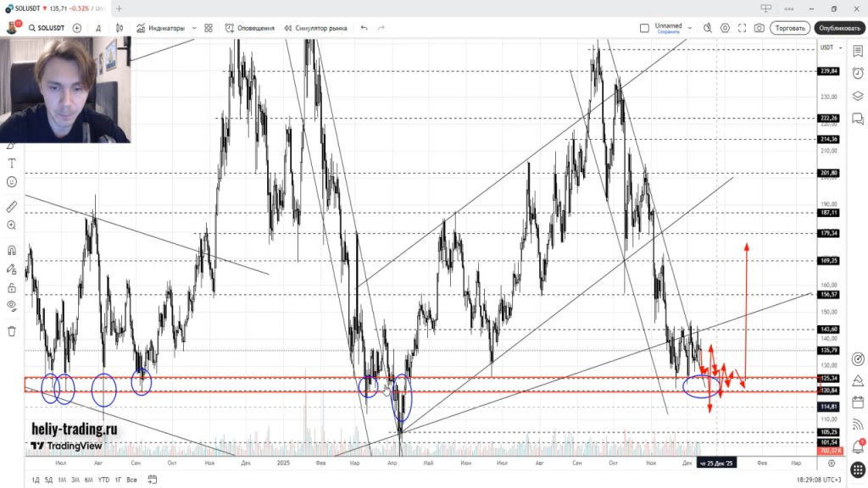Screen dimensions: 868x488
Task: Toggle lock all drawing tools
Action: coord(12,288)
